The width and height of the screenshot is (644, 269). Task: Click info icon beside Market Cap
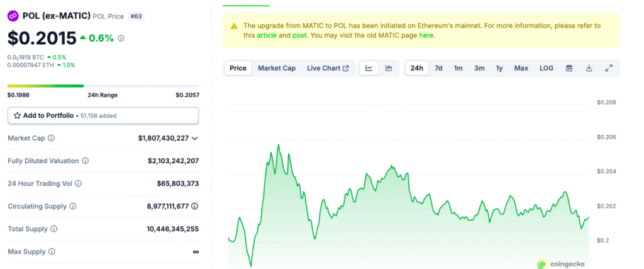52,138
